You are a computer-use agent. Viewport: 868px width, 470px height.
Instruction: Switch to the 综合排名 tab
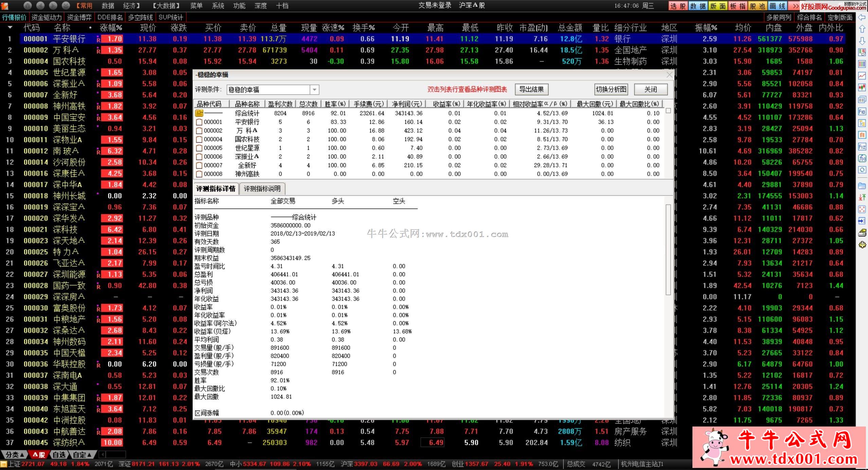(809, 17)
